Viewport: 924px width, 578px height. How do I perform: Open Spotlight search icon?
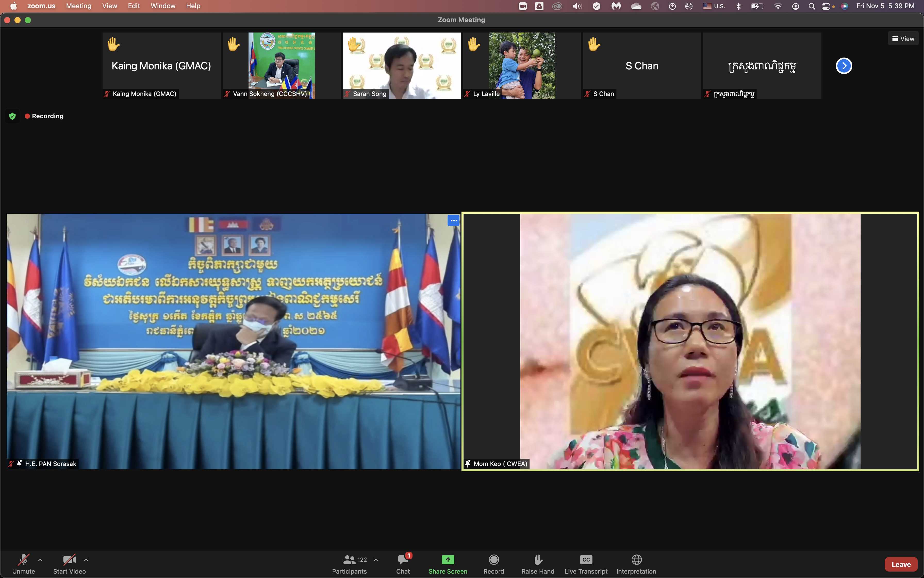pyautogui.click(x=812, y=6)
